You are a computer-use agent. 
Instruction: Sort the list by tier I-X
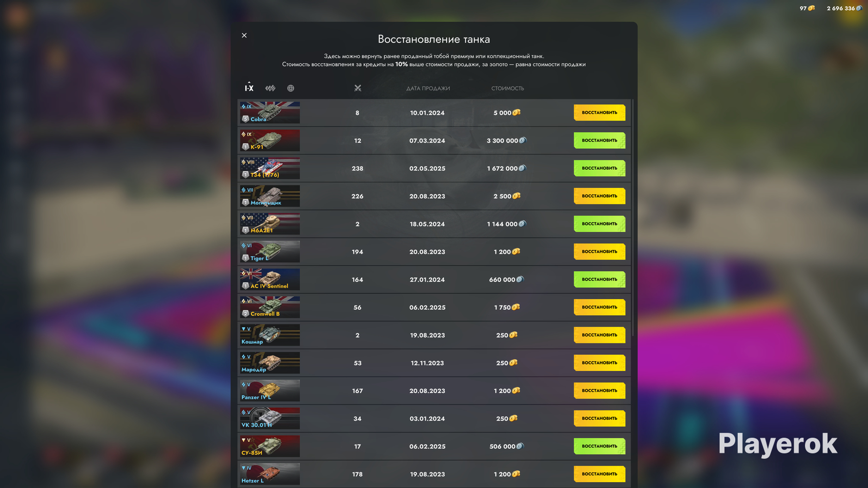(x=249, y=88)
